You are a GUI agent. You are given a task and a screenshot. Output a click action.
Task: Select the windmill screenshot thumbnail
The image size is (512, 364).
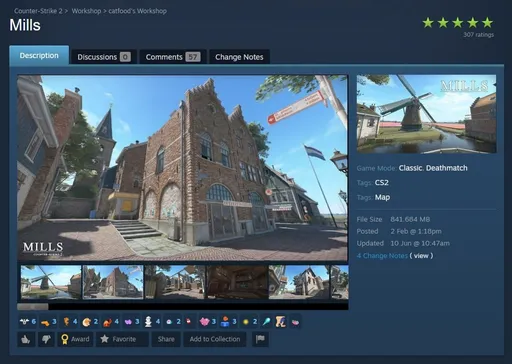(51, 282)
